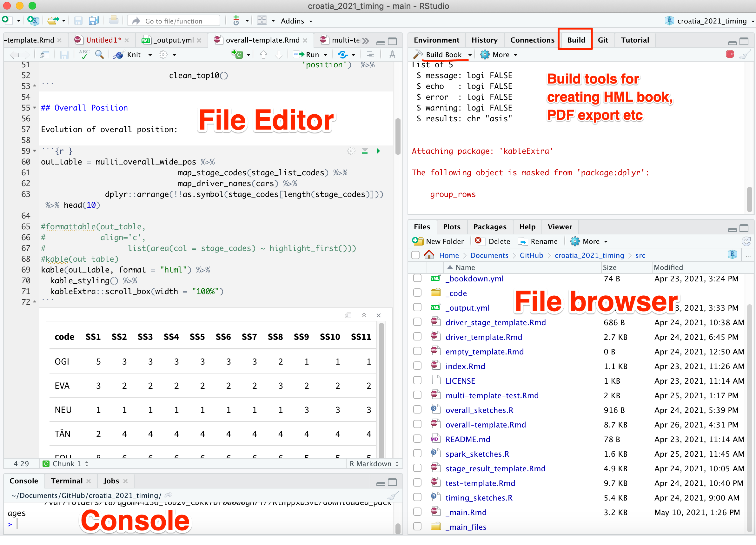The height and width of the screenshot is (545, 756).
Task: Click the red Stop build icon
Action: pyautogui.click(x=730, y=54)
